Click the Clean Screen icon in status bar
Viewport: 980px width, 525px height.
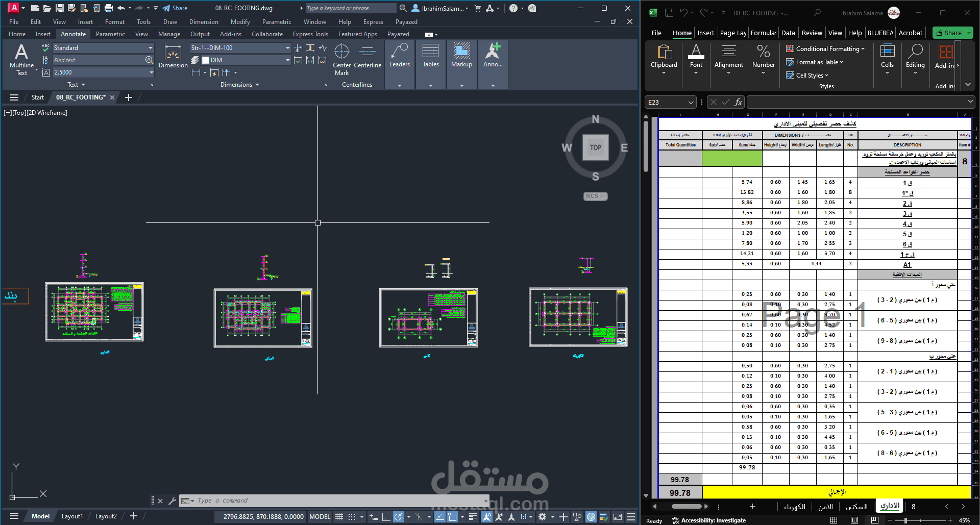click(618, 516)
